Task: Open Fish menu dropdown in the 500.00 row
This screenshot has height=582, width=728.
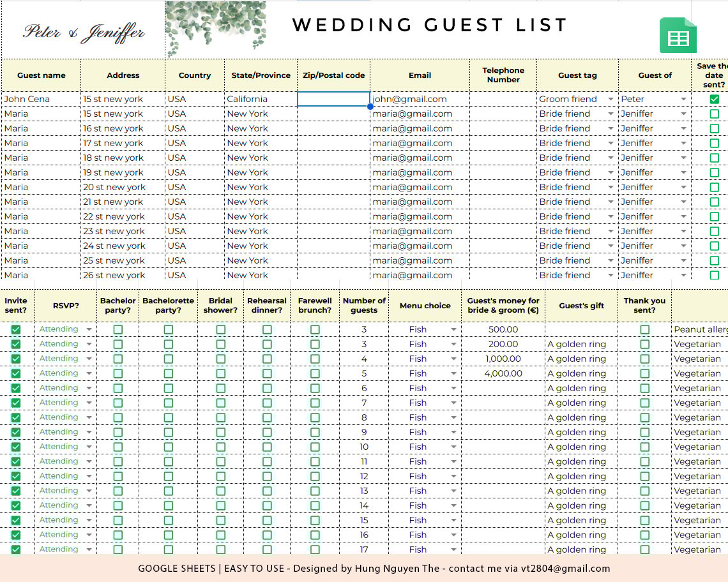Action: [453, 329]
